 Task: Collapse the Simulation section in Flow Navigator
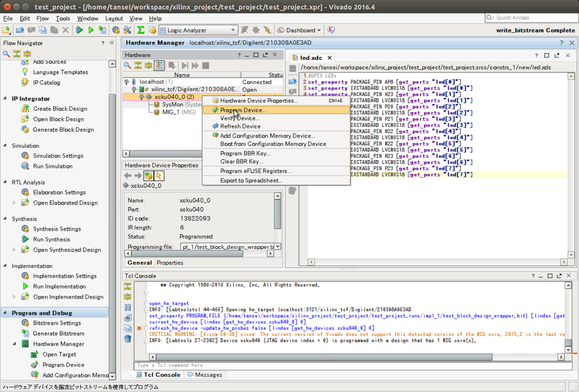(x=5, y=145)
